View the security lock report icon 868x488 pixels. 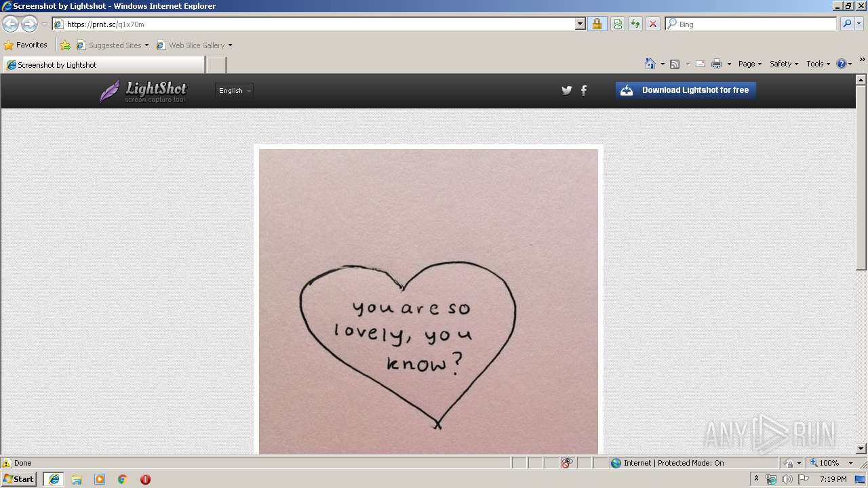click(597, 24)
